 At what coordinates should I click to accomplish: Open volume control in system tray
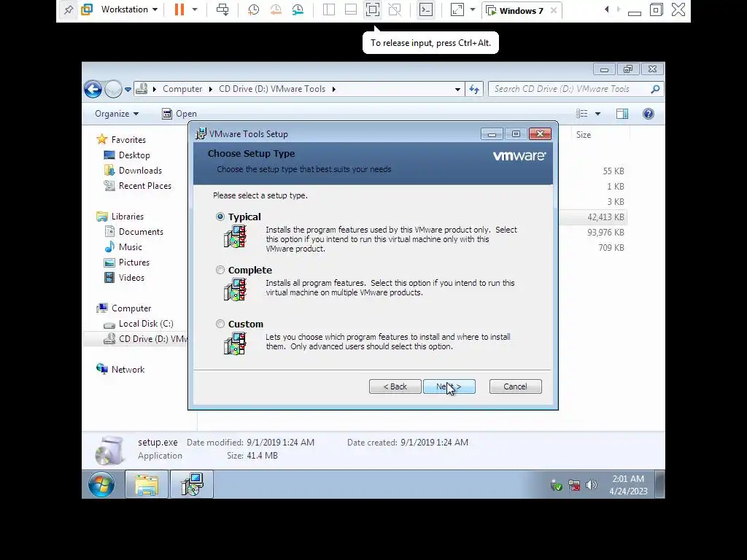(x=591, y=485)
